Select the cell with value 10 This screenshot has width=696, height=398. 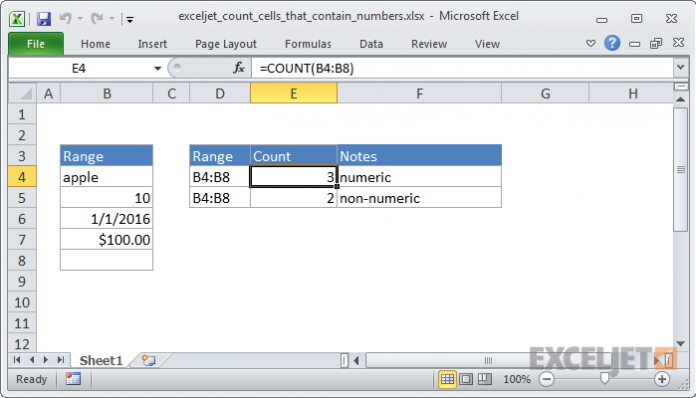pyautogui.click(x=107, y=198)
